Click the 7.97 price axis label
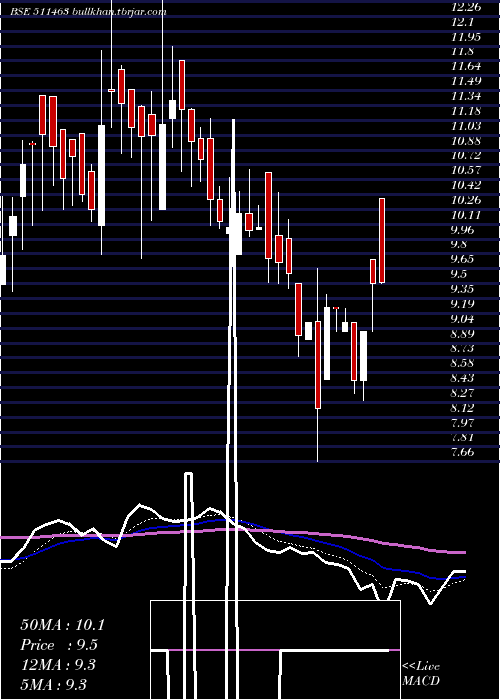The height and width of the screenshot is (700, 500). (462, 422)
